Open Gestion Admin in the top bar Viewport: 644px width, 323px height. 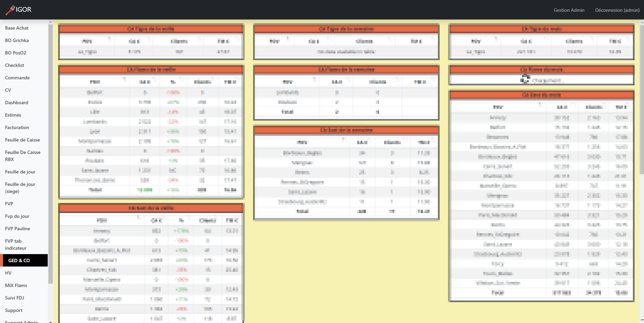pyautogui.click(x=569, y=10)
